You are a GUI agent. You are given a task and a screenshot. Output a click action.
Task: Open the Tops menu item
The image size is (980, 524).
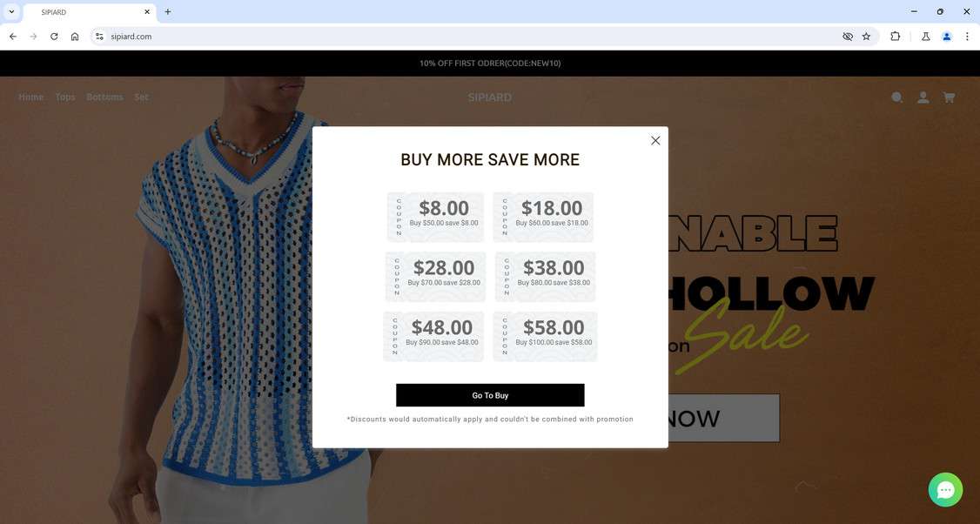pos(65,97)
